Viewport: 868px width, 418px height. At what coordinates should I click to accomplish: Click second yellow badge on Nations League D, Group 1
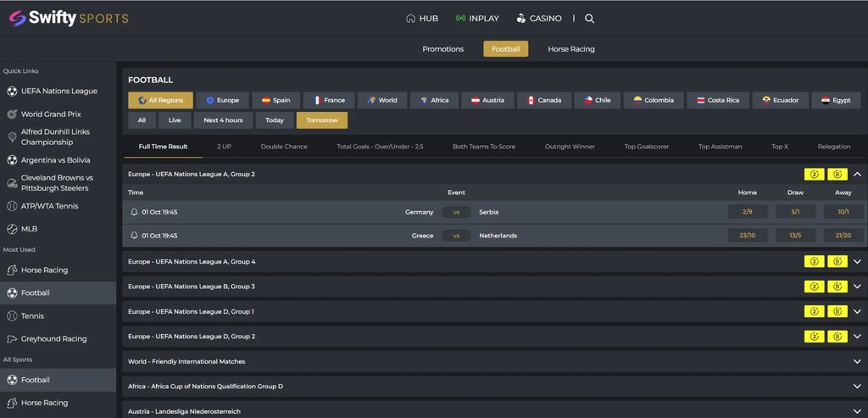[x=837, y=311]
